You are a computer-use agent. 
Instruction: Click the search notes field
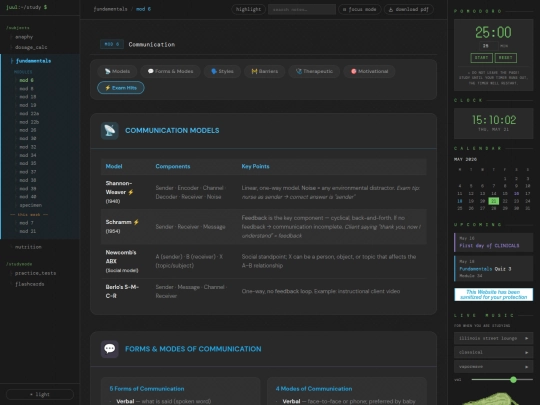[x=302, y=9]
